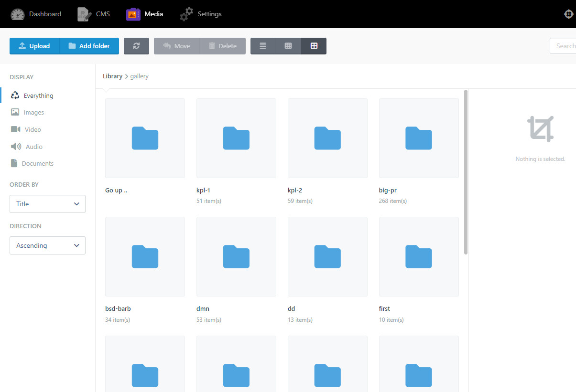The image size is (576, 392).
Task: Click the Settings gears icon
Action: point(186,14)
